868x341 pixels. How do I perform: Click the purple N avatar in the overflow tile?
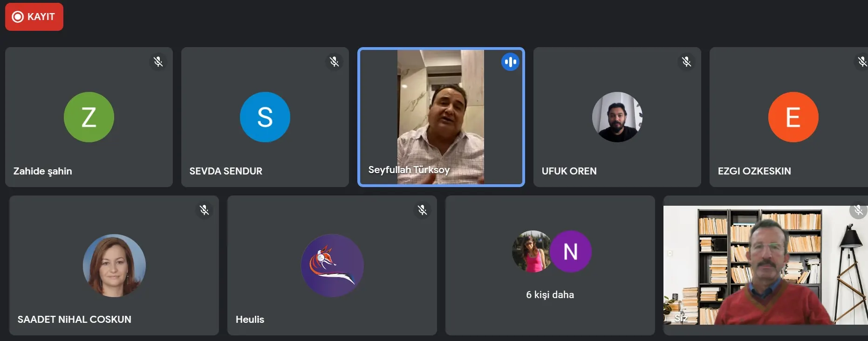[571, 251]
